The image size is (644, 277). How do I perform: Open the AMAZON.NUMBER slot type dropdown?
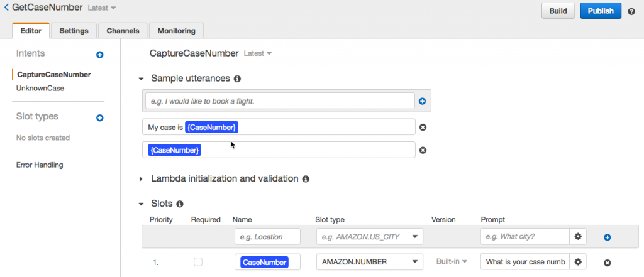(x=369, y=262)
